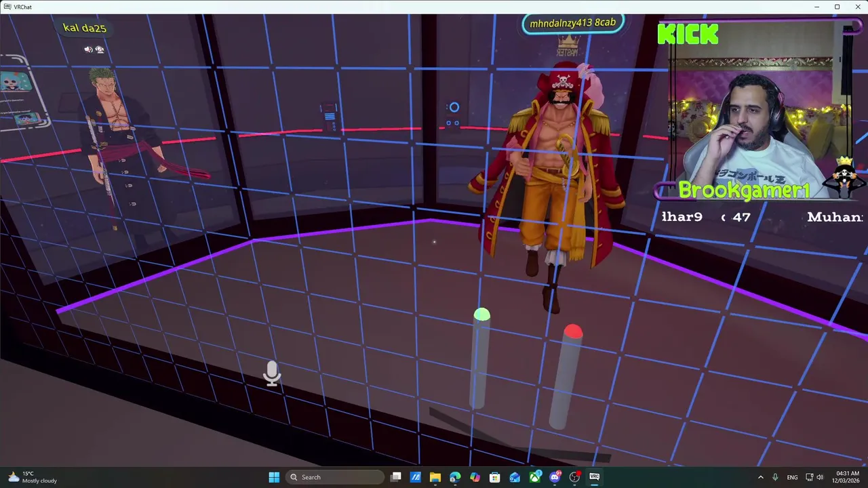Click the green-tipped VR controller pointer

(x=481, y=357)
